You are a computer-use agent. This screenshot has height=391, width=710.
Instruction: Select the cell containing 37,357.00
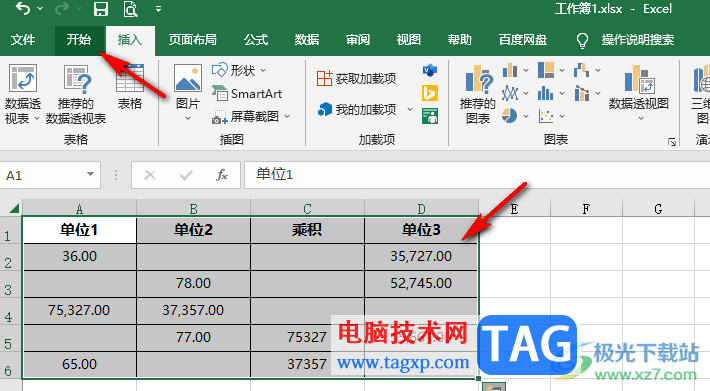tap(193, 310)
